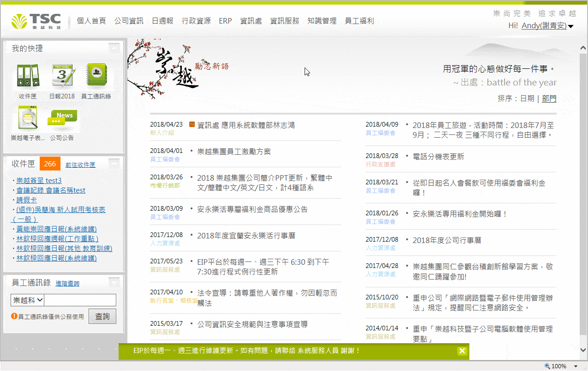Collapse the 我的快捷 panel
588x371 pixels.
[x=114, y=48]
